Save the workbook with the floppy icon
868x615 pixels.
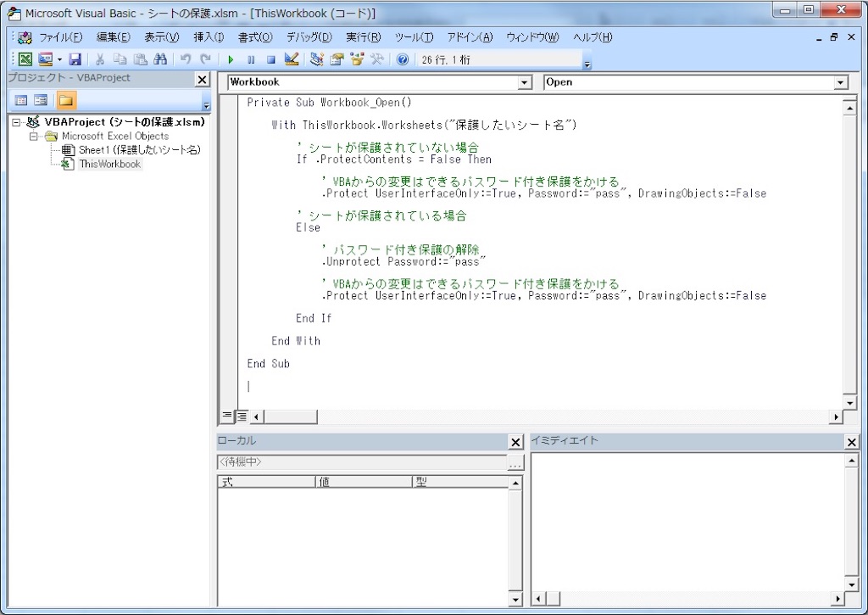(75, 59)
